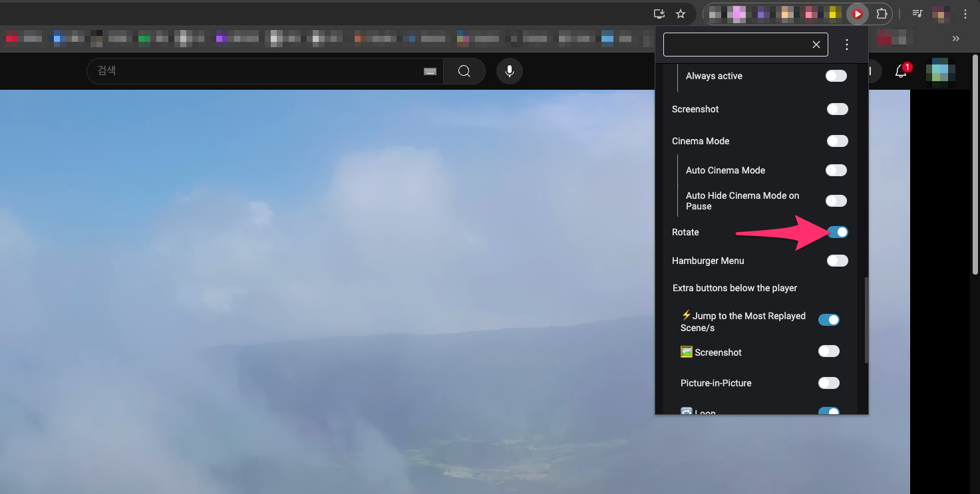The width and height of the screenshot is (980, 494).
Task: Click the 'Rotate' label text
Action: [x=685, y=232]
